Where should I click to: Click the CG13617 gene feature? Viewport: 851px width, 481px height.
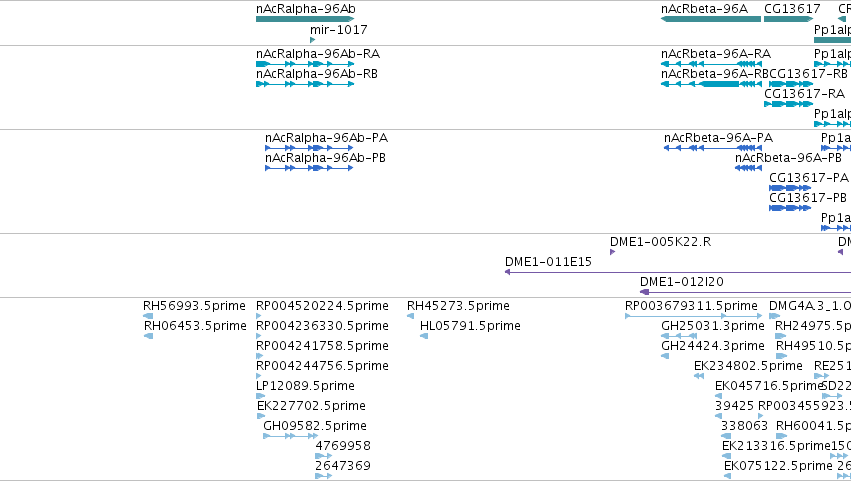[789, 19]
